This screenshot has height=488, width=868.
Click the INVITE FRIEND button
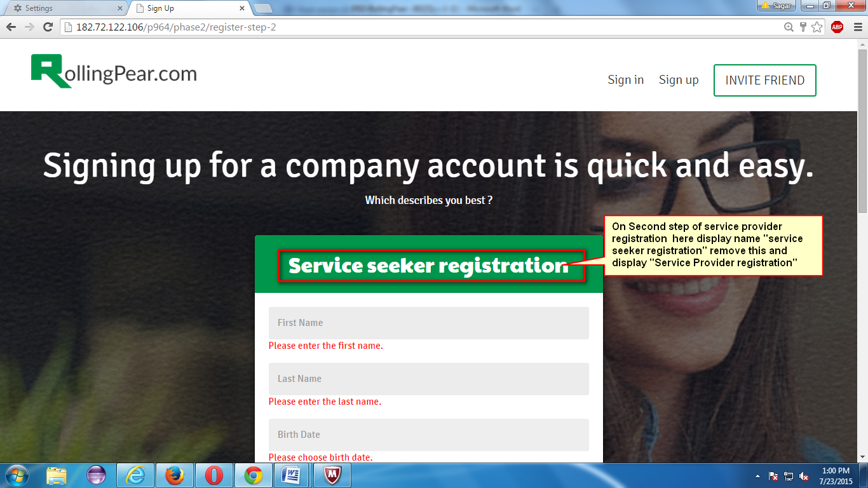pos(765,81)
